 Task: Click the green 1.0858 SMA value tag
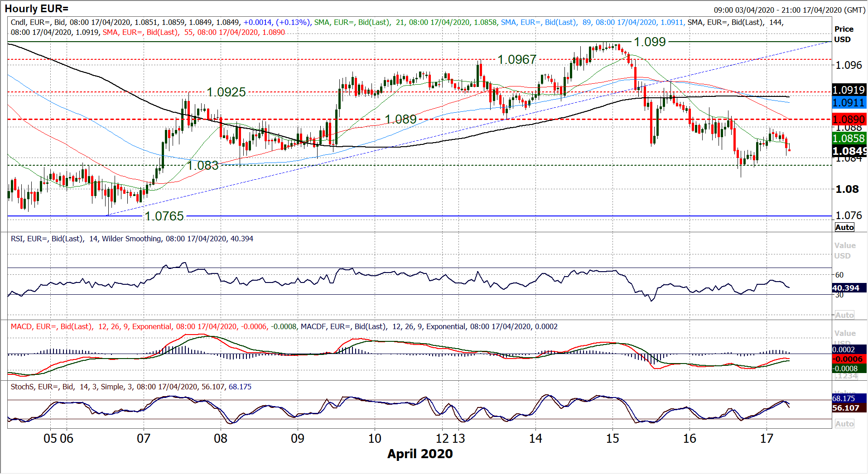pos(849,139)
